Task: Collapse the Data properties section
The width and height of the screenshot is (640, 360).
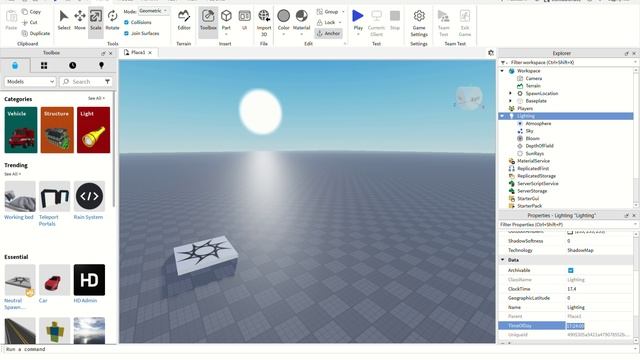Action: coord(502,260)
